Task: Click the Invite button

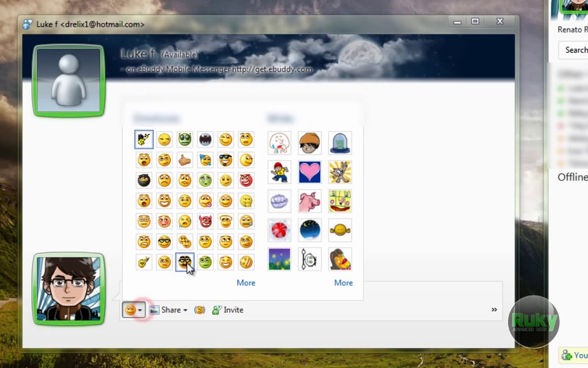Action: [x=228, y=310]
